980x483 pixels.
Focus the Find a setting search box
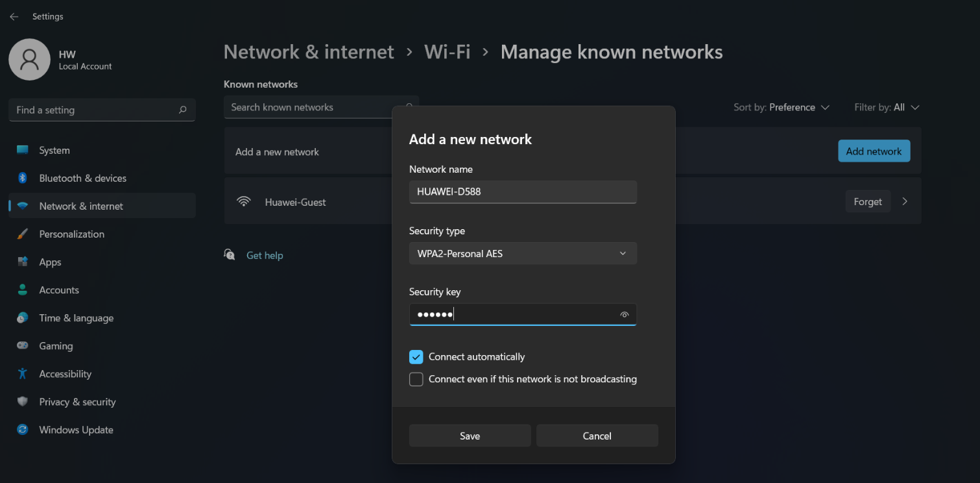pyautogui.click(x=102, y=110)
